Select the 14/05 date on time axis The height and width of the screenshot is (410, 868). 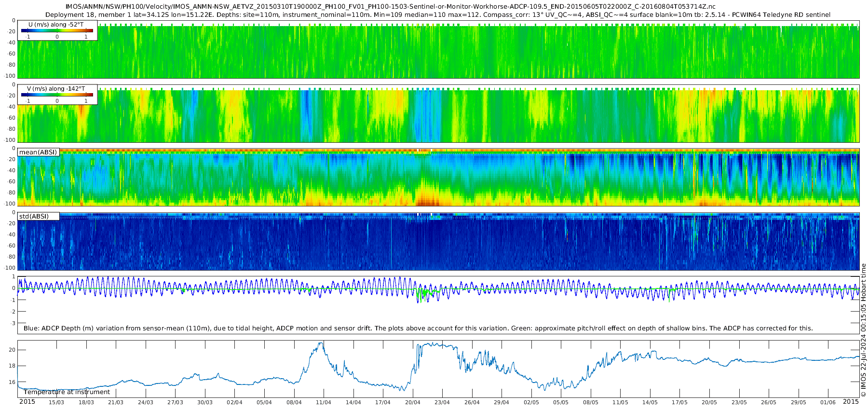click(x=650, y=402)
